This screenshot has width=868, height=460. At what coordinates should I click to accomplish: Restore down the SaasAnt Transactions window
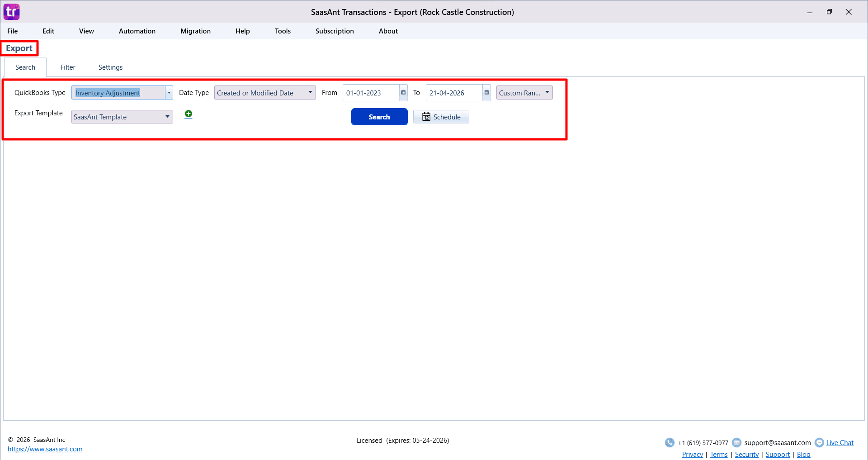(829, 12)
